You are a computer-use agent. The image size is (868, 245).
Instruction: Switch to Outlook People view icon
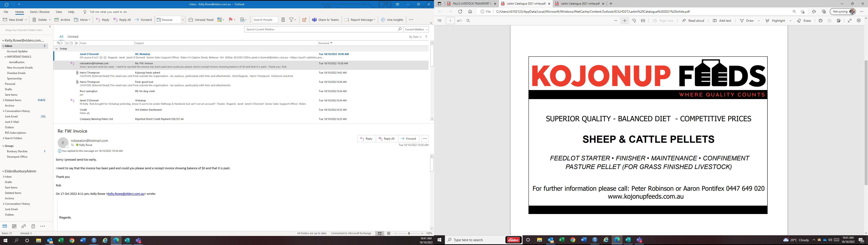click(24, 226)
